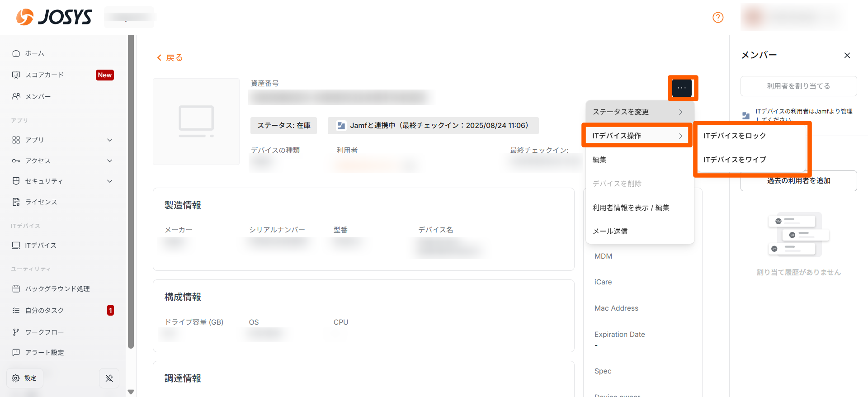Open 自分のタスク with badge 1

tap(44, 310)
